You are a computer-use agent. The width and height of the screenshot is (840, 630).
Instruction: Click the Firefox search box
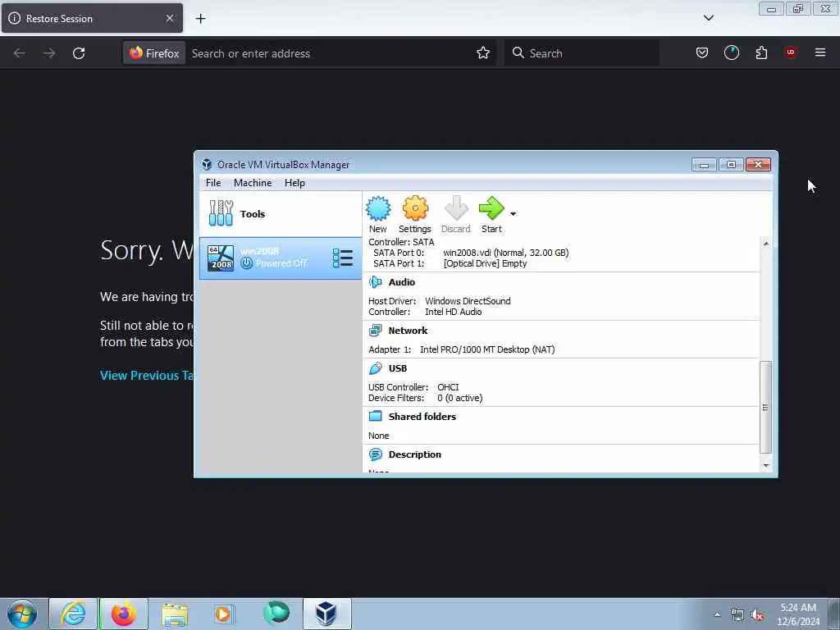point(582,53)
